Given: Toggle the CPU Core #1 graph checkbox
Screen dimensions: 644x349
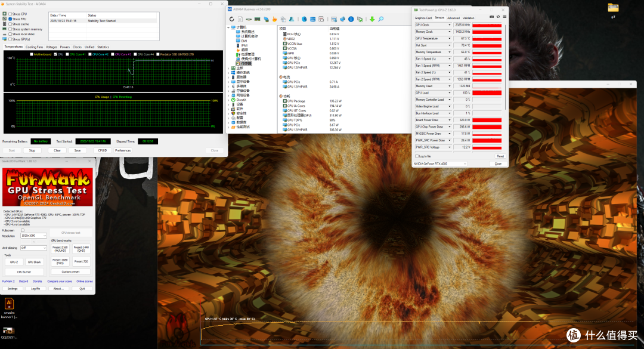Looking at the screenshot, I should point(67,54).
